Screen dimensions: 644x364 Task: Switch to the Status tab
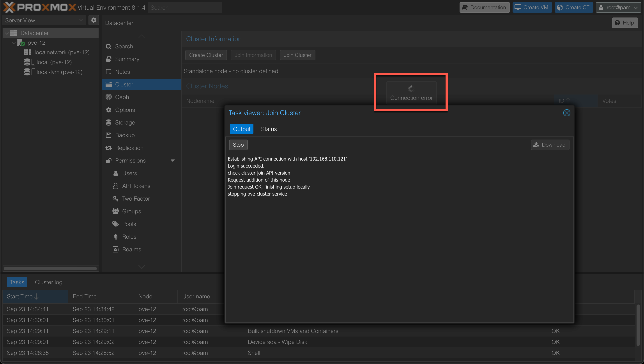269,129
